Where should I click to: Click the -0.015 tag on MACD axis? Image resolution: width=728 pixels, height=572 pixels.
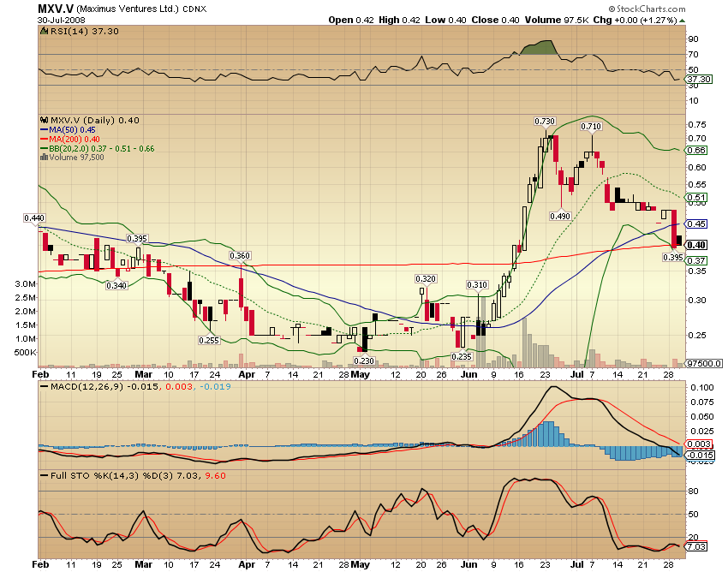click(701, 455)
